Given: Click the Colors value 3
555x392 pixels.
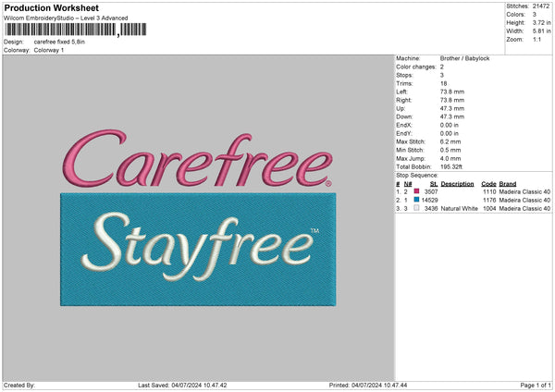Looking at the screenshot, I should point(535,15).
